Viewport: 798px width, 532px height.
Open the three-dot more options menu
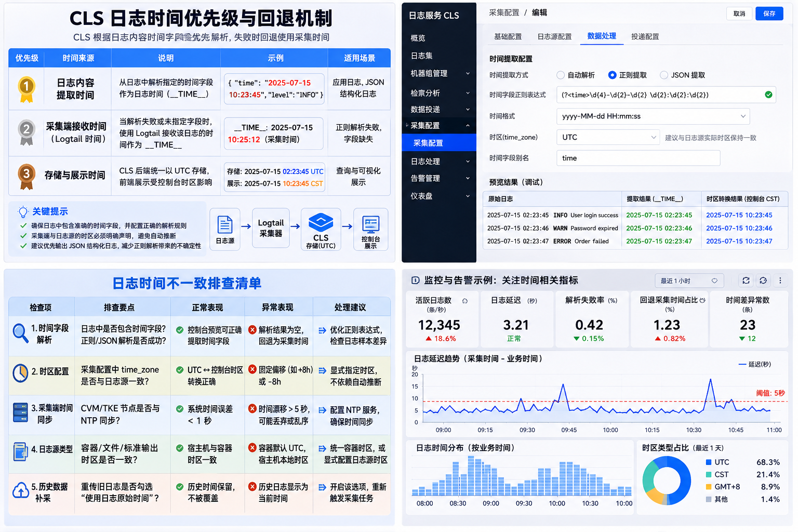[x=780, y=281]
